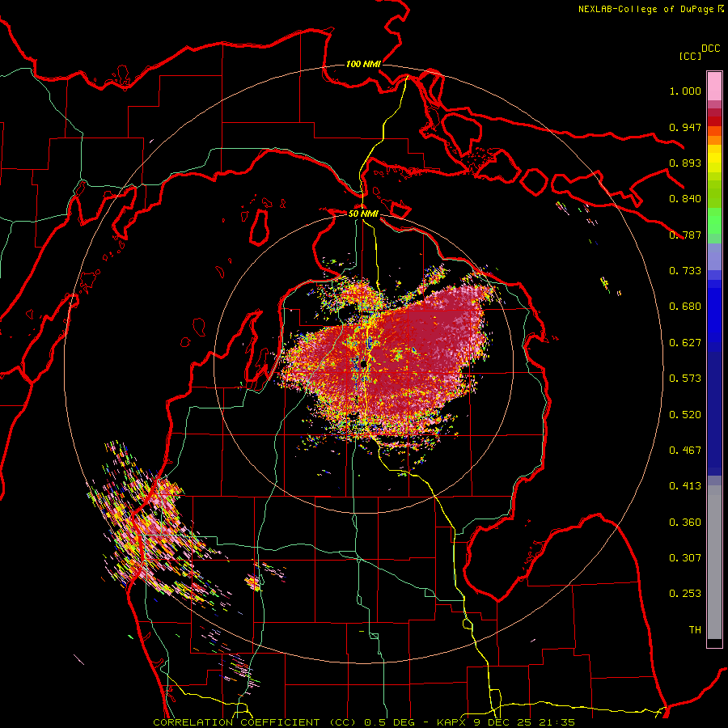Pick the gray lower color bar segment
728x728 pixels.
click(x=714, y=562)
